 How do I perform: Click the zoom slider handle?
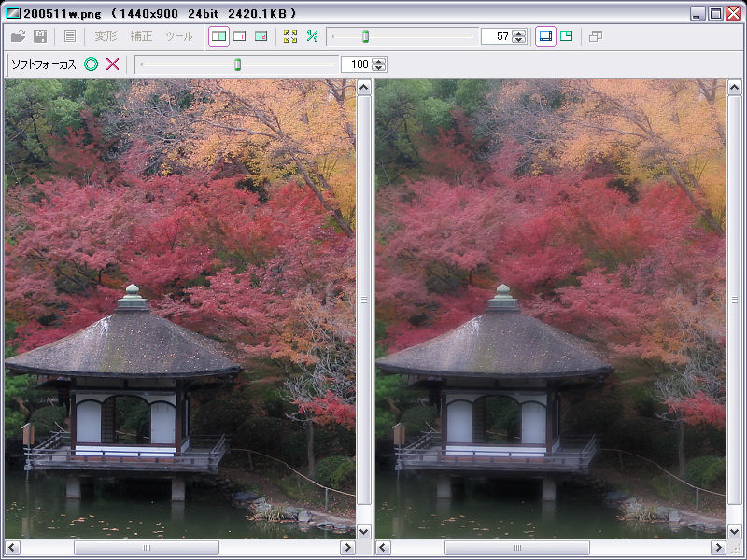365,36
